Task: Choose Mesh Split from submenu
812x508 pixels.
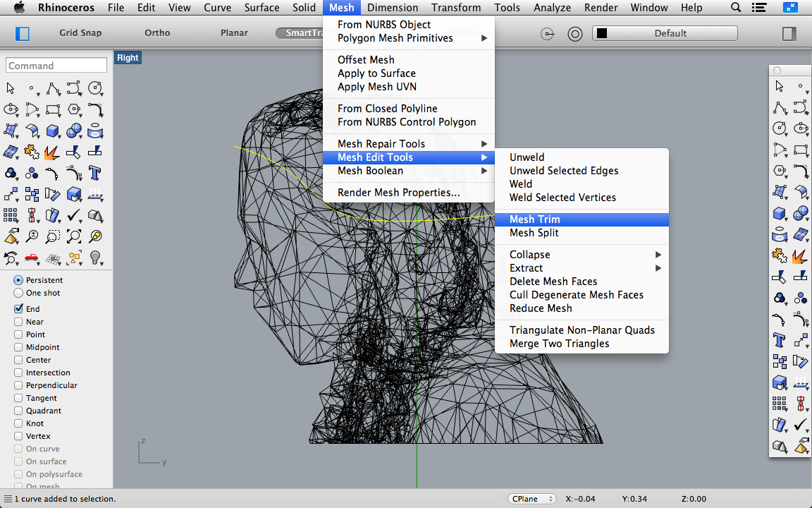Action: 582,233
